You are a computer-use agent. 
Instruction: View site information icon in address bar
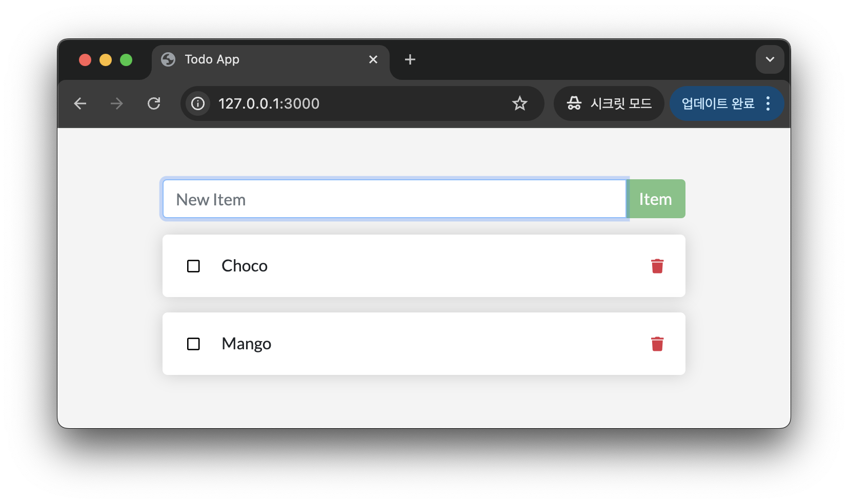pyautogui.click(x=198, y=103)
